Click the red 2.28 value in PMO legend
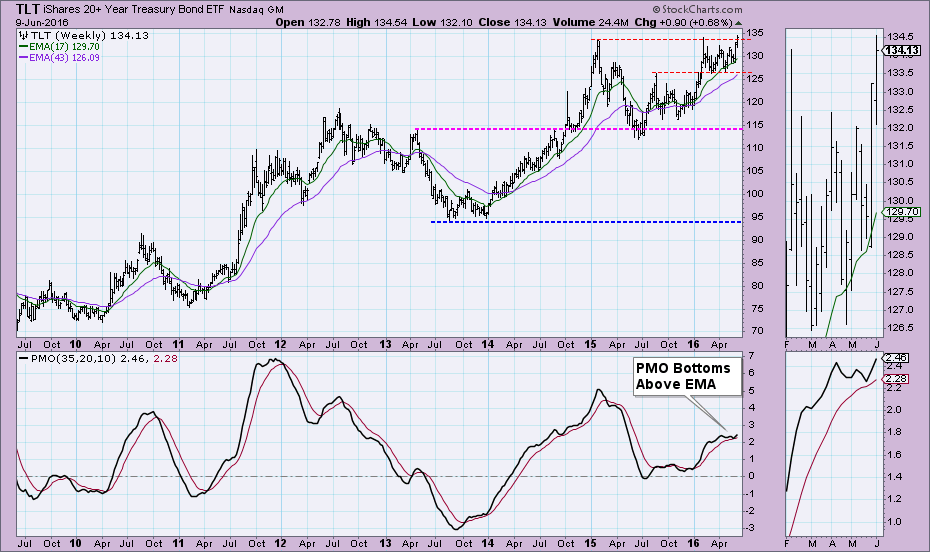The height and width of the screenshot is (552, 930). click(x=165, y=359)
